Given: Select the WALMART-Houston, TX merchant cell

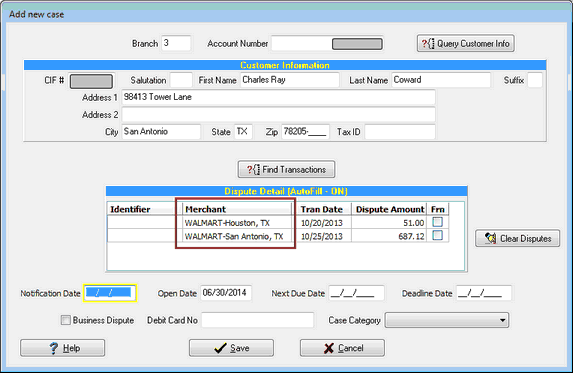Looking at the screenshot, I should pos(237,222).
